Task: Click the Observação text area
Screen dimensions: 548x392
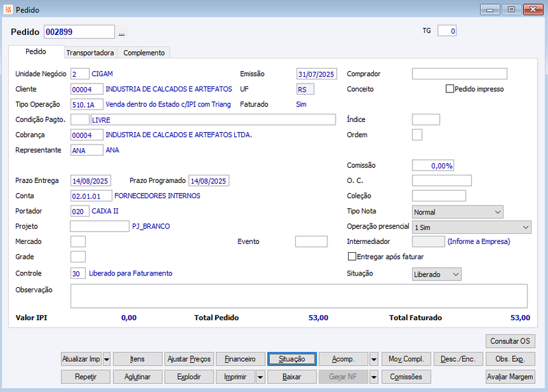Action: pyautogui.click(x=299, y=296)
